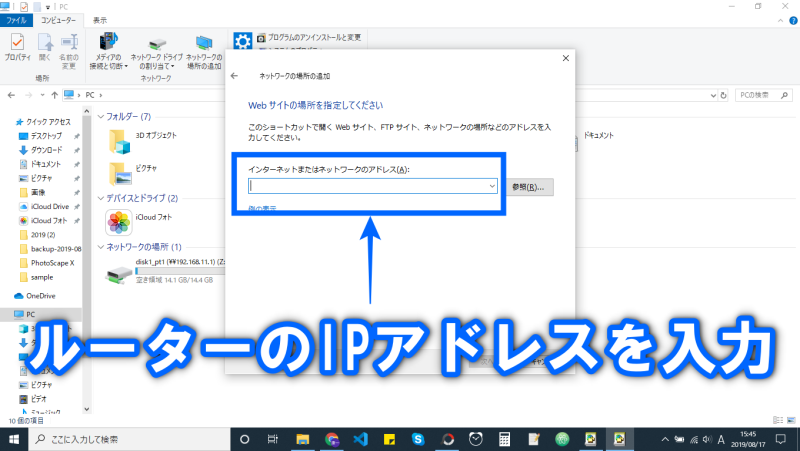The width and height of the screenshot is (800, 451).
Task: Click the address bar refresh icon
Action: [x=722, y=94]
